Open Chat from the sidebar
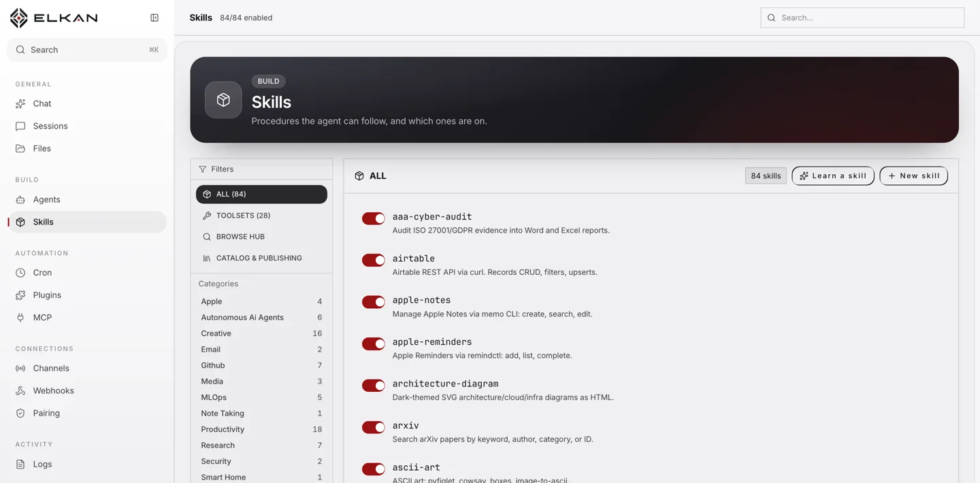980x483 pixels. click(x=87, y=103)
